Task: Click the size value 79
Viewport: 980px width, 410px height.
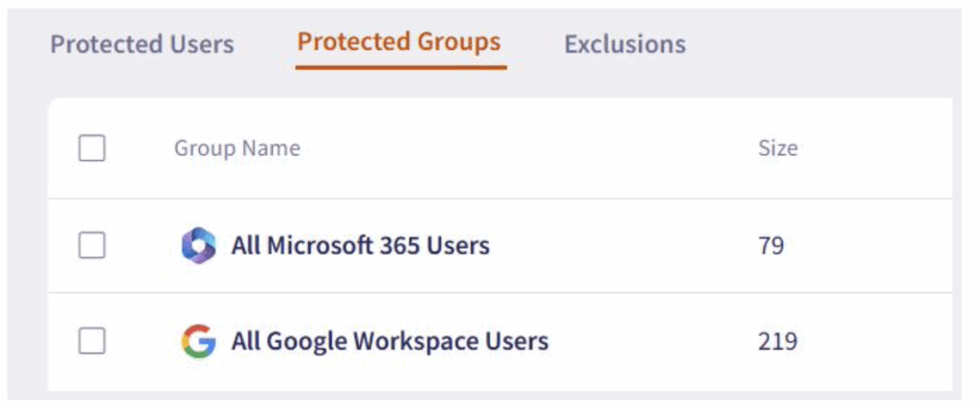Action: point(771,246)
